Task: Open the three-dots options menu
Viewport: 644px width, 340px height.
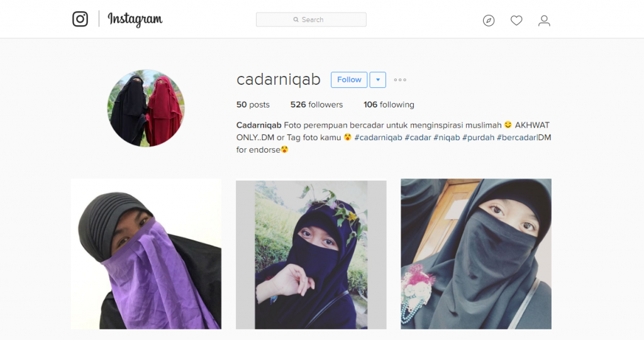Action: (x=400, y=80)
